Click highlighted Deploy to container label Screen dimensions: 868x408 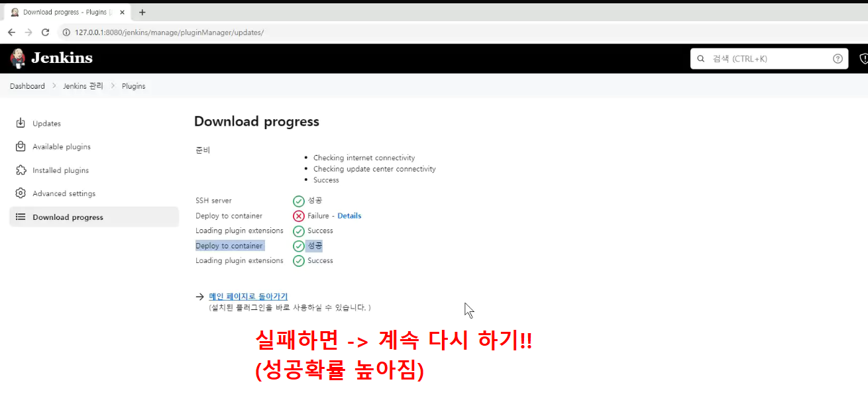[229, 246]
